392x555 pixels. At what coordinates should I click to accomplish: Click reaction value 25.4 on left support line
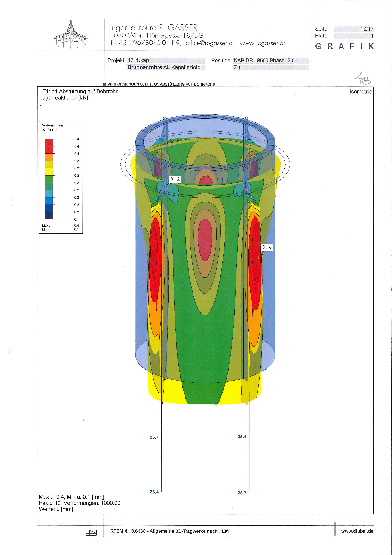[x=154, y=492]
